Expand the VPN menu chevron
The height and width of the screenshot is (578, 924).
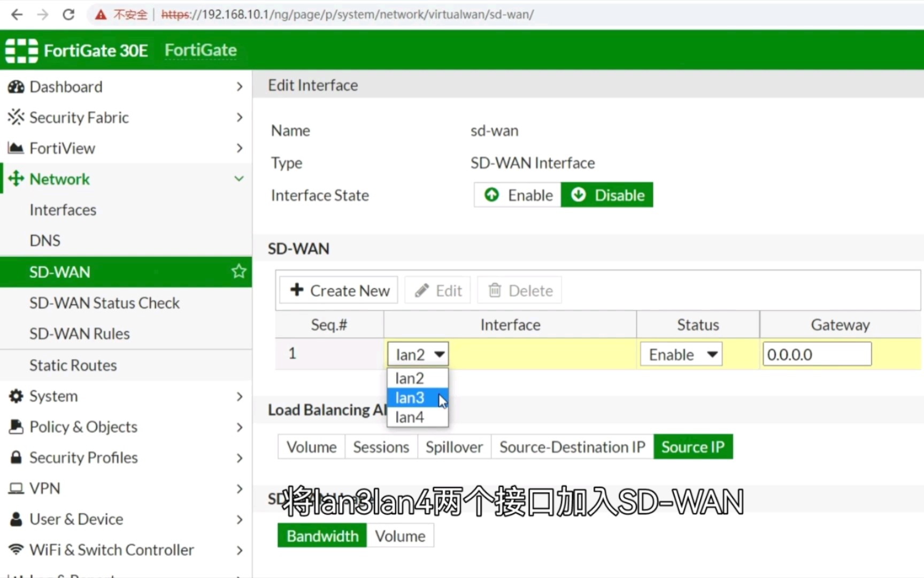239,489
